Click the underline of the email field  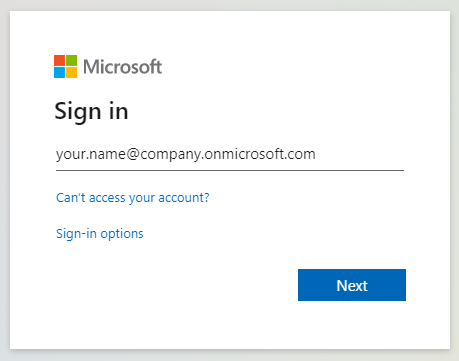(x=230, y=170)
